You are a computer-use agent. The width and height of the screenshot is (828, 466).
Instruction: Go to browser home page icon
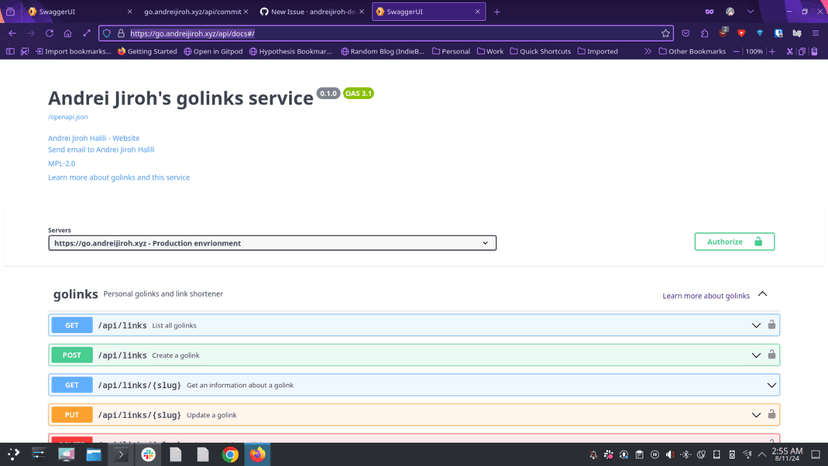68,33
